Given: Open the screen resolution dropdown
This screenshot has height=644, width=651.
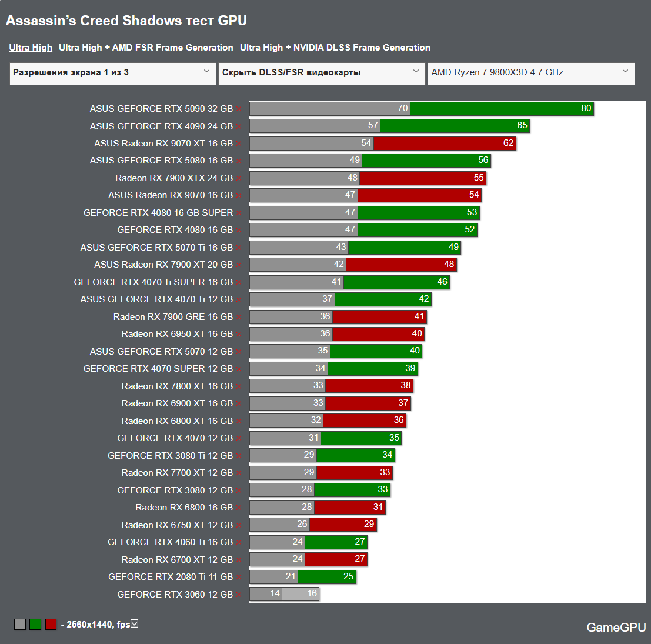Looking at the screenshot, I should click(112, 74).
